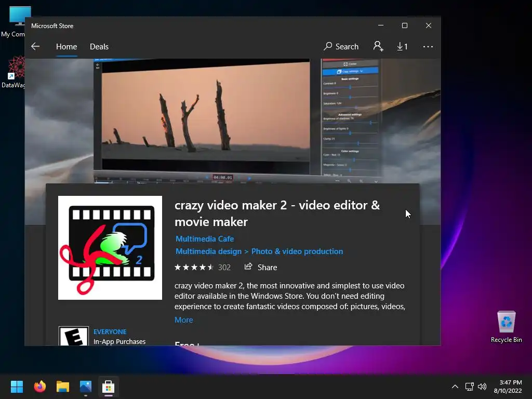Switch to the Deals tab
Screen dimensions: 532x399
pyautogui.click(x=99, y=46)
